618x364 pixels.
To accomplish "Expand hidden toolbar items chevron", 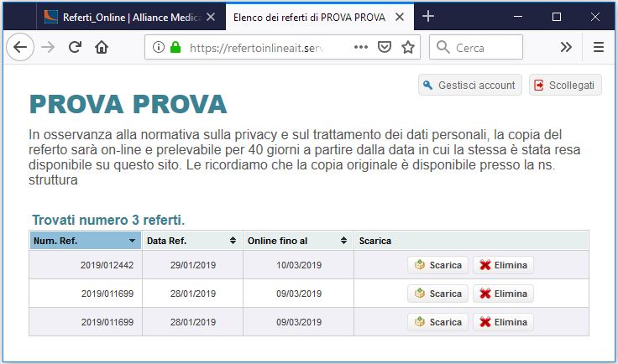I will click(566, 47).
